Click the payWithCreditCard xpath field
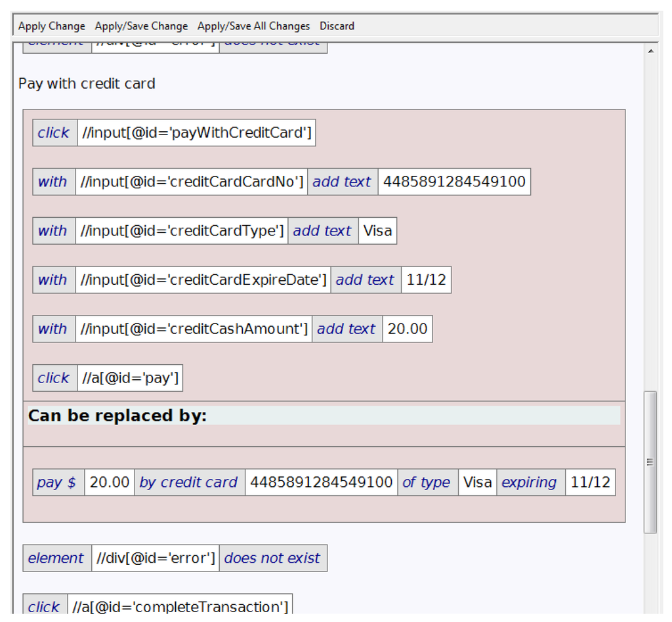The image size is (672, 622). [x=196, y=133]
